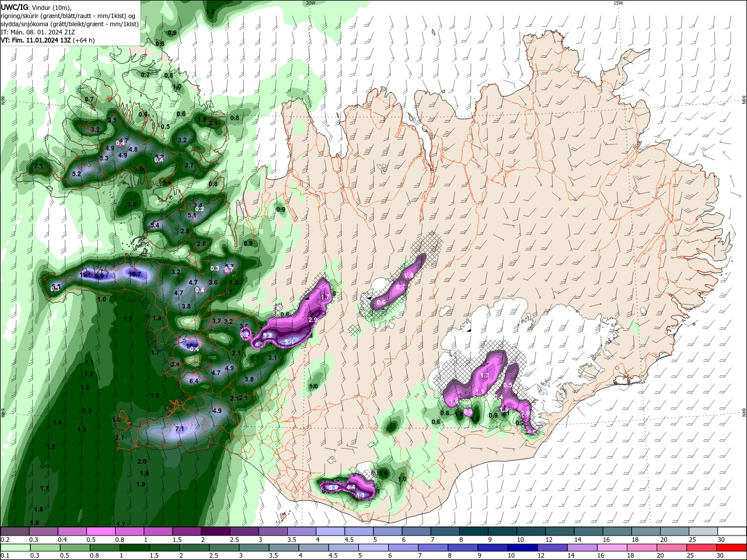Screen dimensions: 747x560
Task: Pick the bright pink 0.5 snow legend swatch
Action: click(100, 531)
